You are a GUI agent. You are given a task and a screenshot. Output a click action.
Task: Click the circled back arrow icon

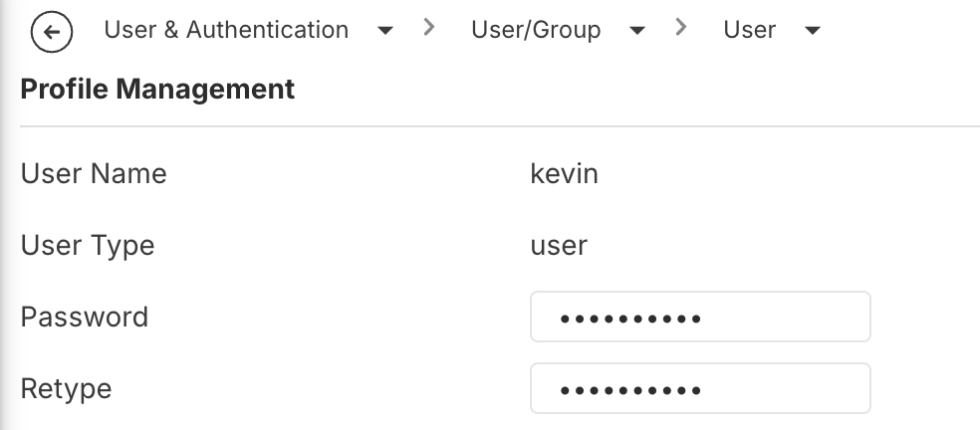click(51, 32)
